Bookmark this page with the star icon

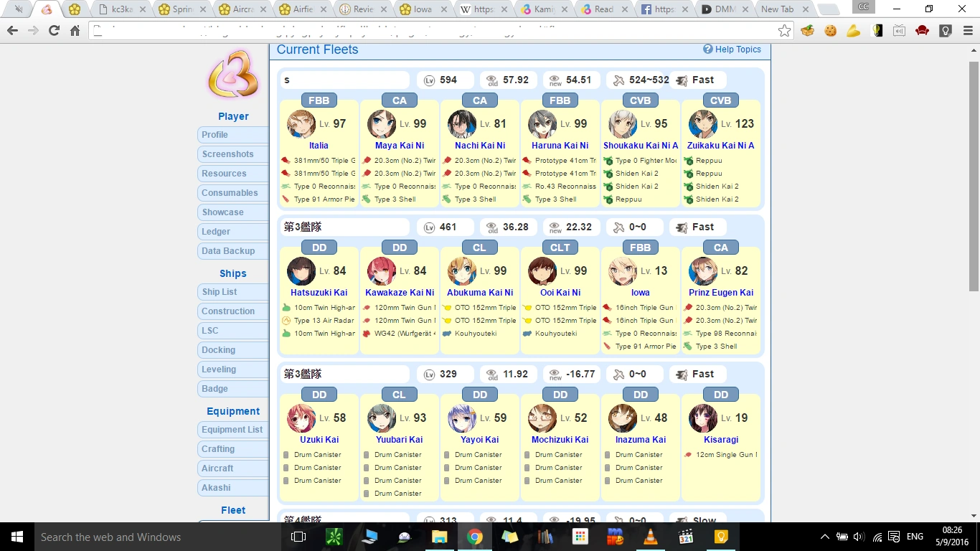coord(785,30)
